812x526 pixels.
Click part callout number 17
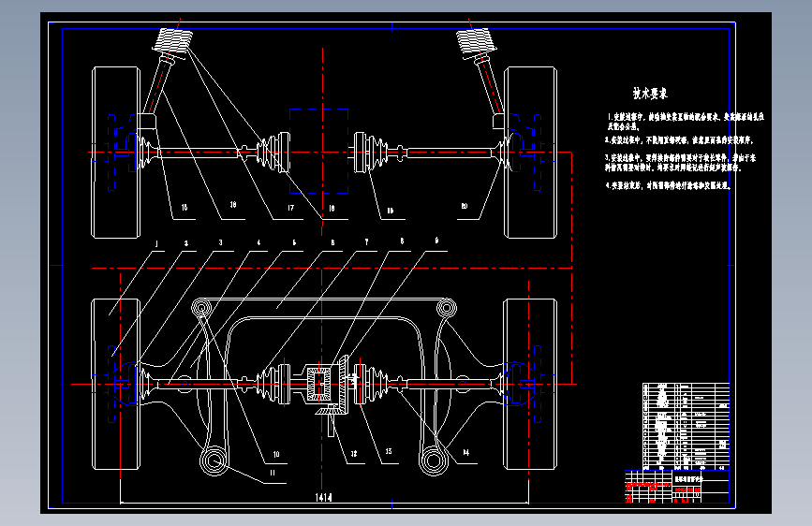point(290,208)
